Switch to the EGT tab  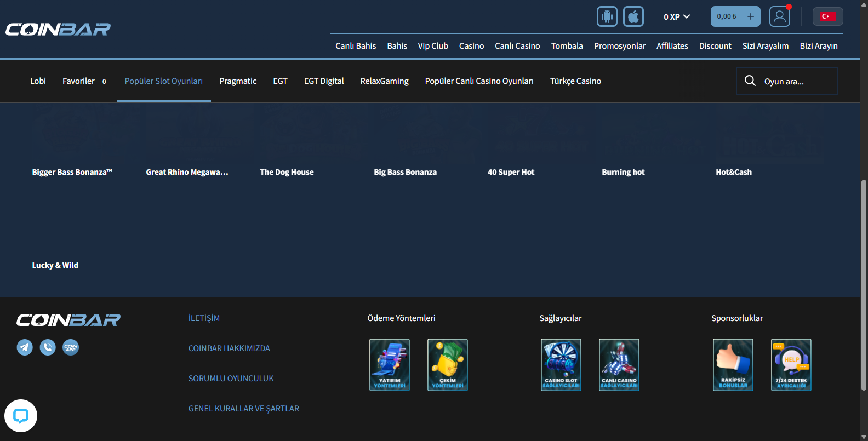point(280,81)
